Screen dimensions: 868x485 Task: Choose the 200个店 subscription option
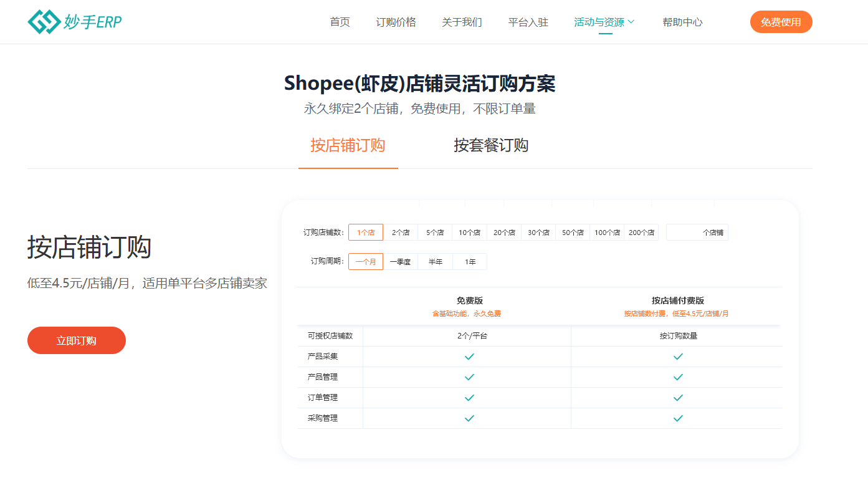(x=641, y=232)
